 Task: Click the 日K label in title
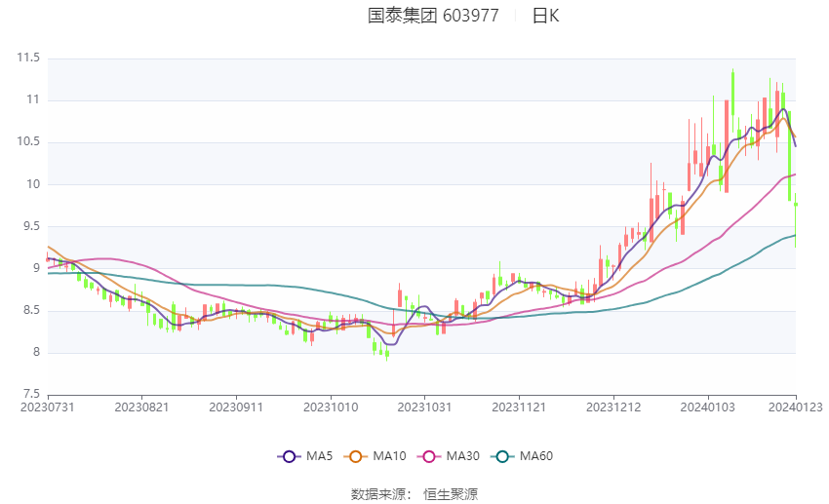545,16
